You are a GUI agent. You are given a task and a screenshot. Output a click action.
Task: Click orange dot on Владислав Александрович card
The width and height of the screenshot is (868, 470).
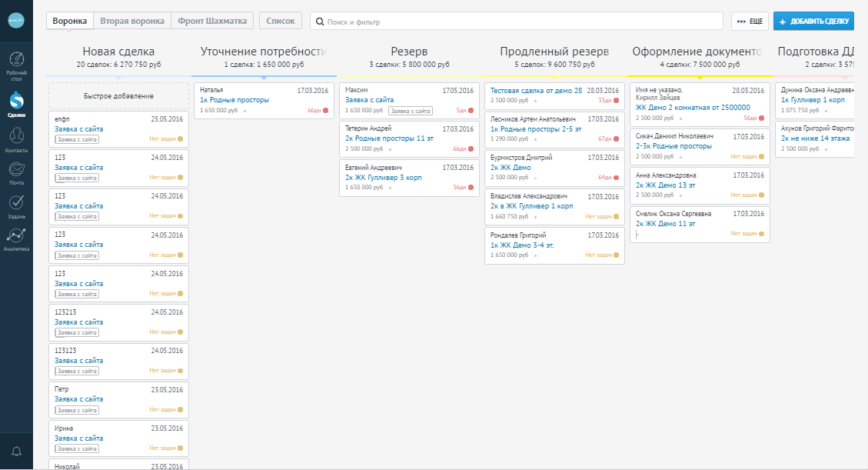pos(616,216)
